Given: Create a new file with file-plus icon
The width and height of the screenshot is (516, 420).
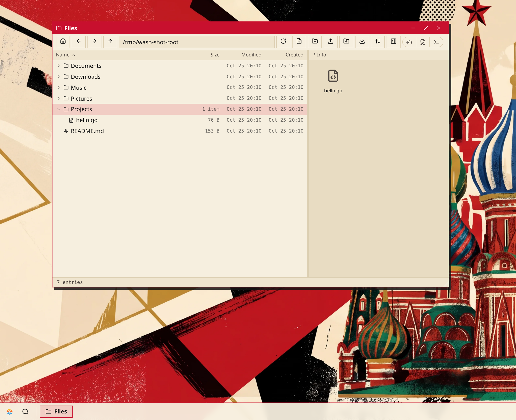Looking at the screenshot, I should (299, 42).
